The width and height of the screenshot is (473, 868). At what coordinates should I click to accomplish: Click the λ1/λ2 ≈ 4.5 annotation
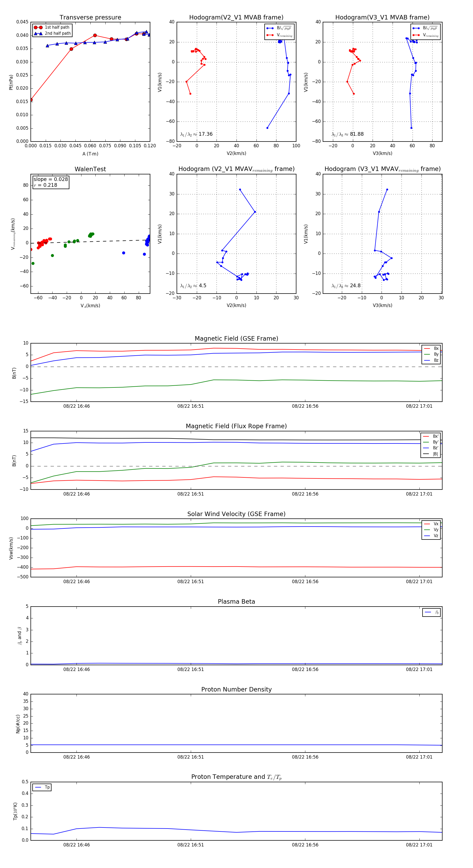tap(193, 286)
